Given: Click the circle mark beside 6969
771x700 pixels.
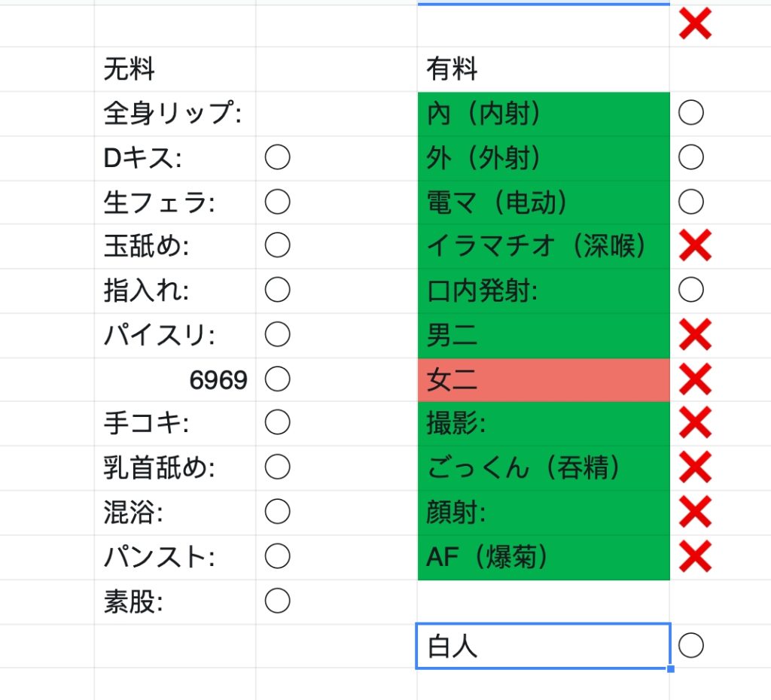Looking at the screenshot, I should point(277,379).
